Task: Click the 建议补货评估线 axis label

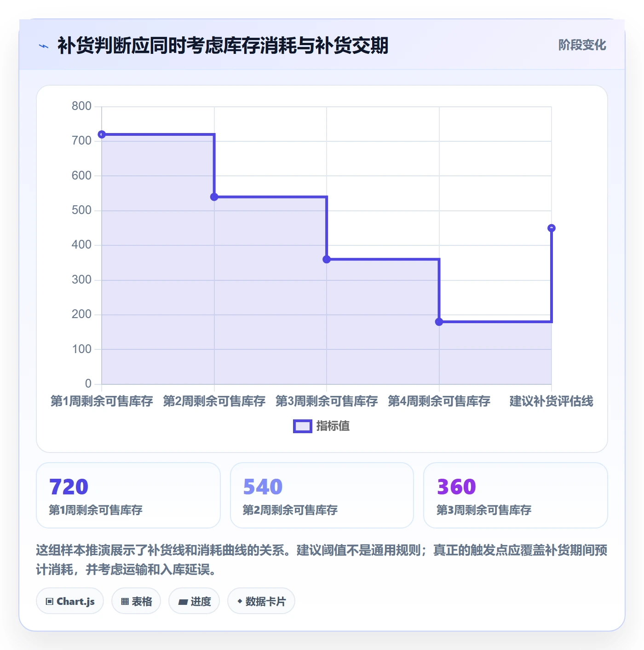Action: [552, 401]
